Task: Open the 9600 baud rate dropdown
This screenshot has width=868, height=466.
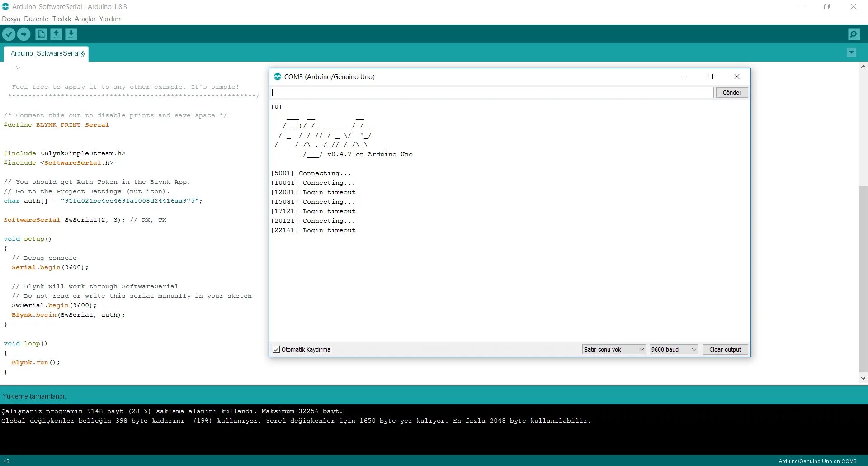Action: click(x=674, y=349)
